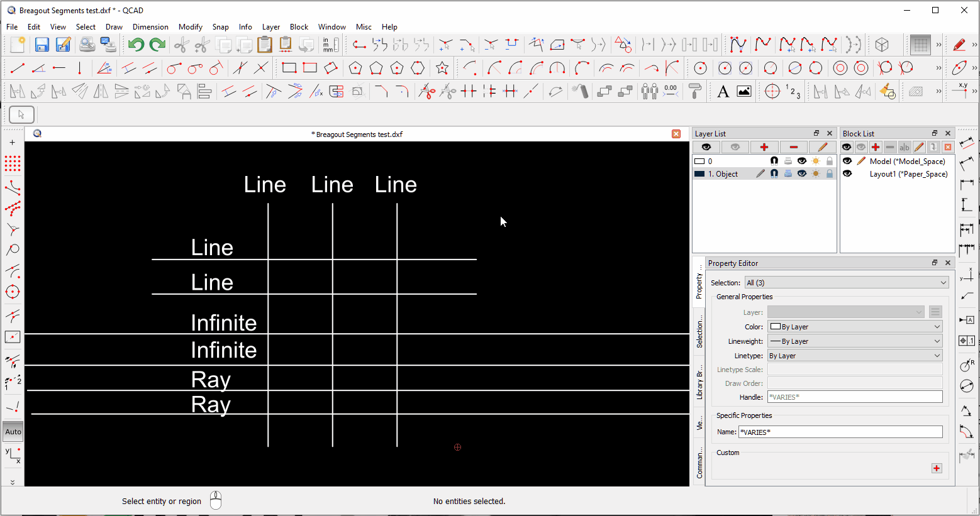Click the Undo arrow in toolbar
This screenshot has height=516, width=980.
136,45
